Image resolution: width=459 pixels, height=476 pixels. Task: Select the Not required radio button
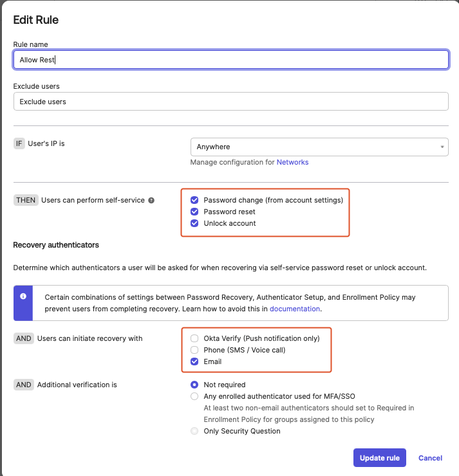click(x=194, y=385)
